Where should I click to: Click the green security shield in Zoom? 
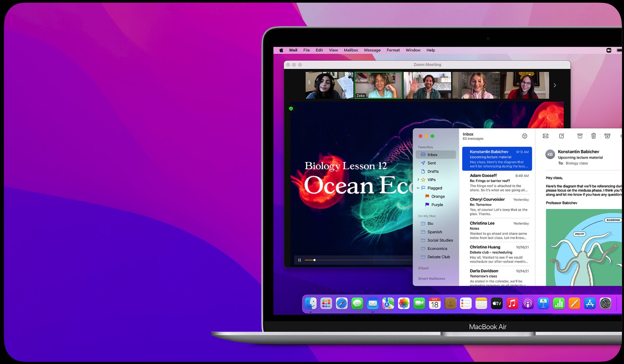click(x=291, y=108)
